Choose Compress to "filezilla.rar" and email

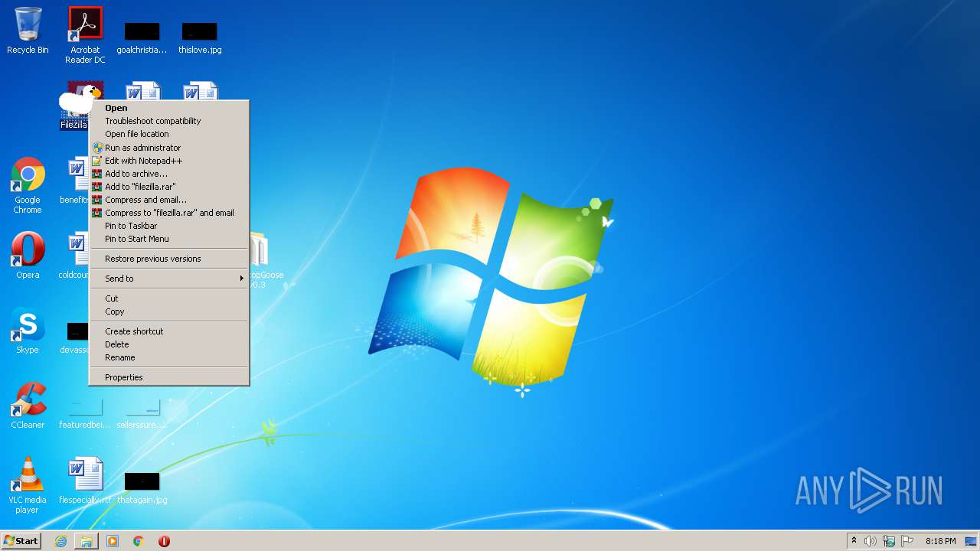click(169, 213)
